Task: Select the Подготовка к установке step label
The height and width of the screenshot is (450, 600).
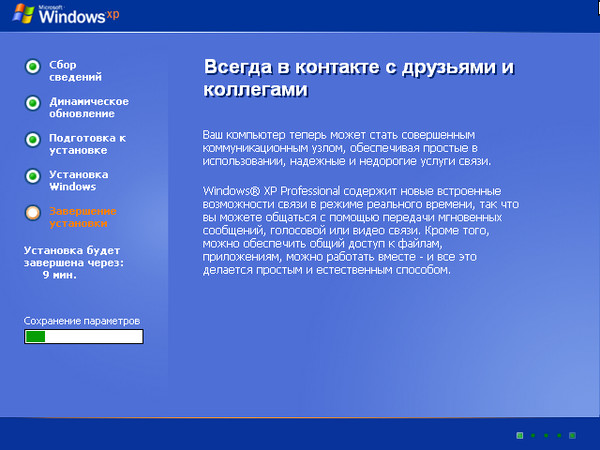Action: tap(88, 144)
